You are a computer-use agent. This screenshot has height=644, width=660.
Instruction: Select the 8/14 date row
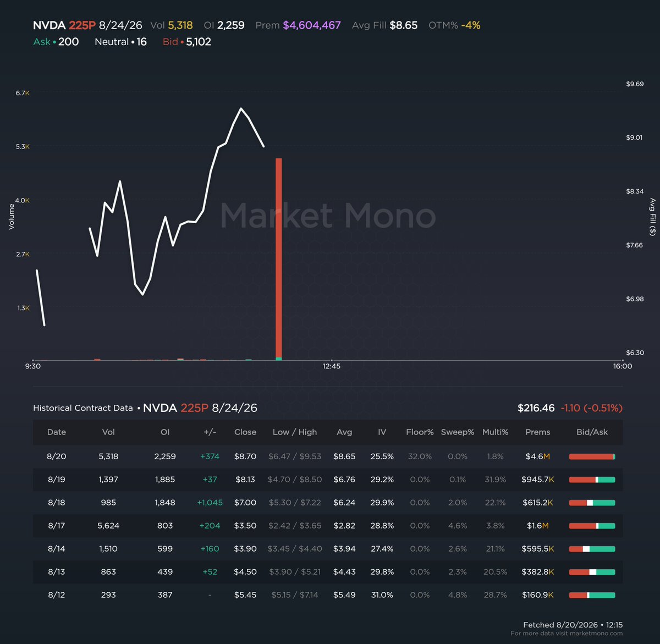(x=328, y=549)
